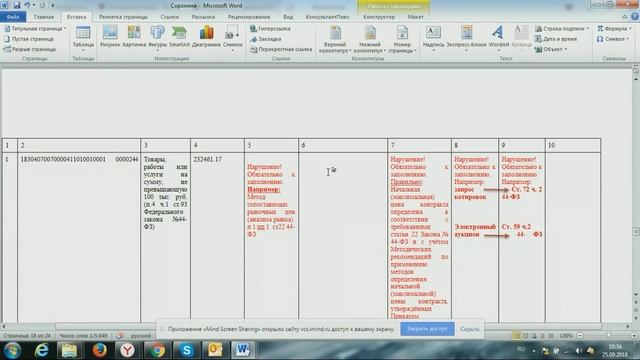The image size is (640, 360).
Task: Click the page number indicator in status bar
Action: (x=27, y=336)
